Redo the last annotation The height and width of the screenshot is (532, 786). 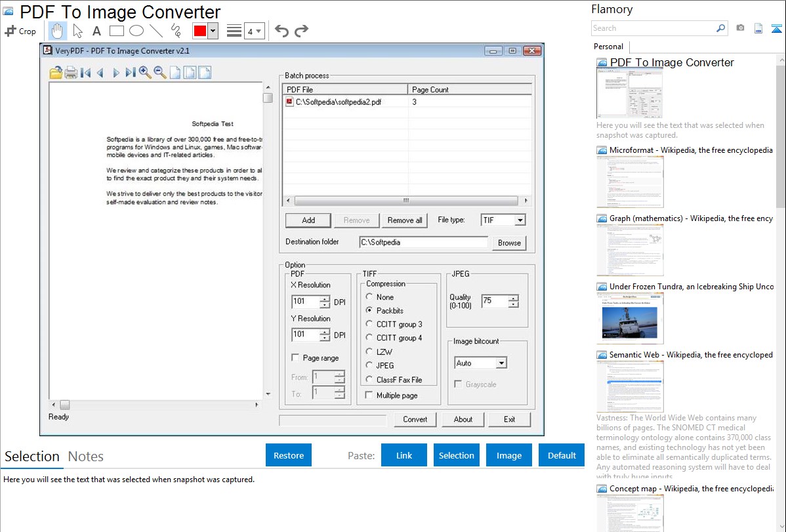[301, 31]
